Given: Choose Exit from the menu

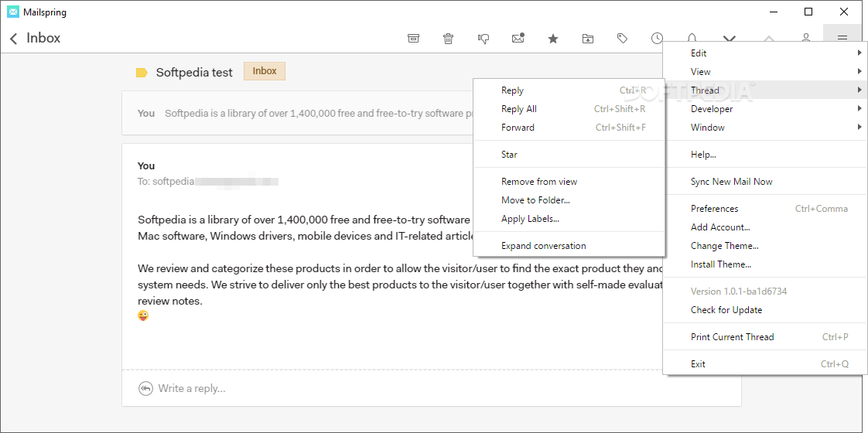Looking at the screenshot, I should 765,364.
